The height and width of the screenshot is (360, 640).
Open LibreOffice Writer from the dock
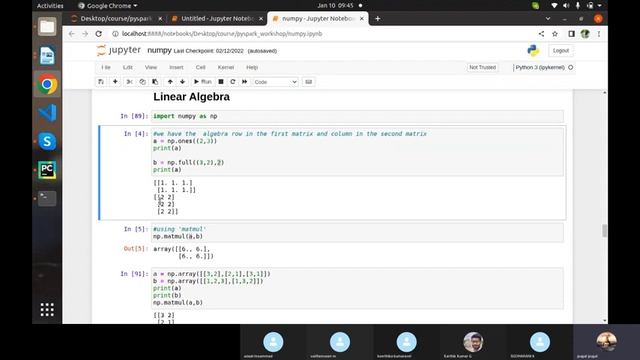[x=47, y=56]
